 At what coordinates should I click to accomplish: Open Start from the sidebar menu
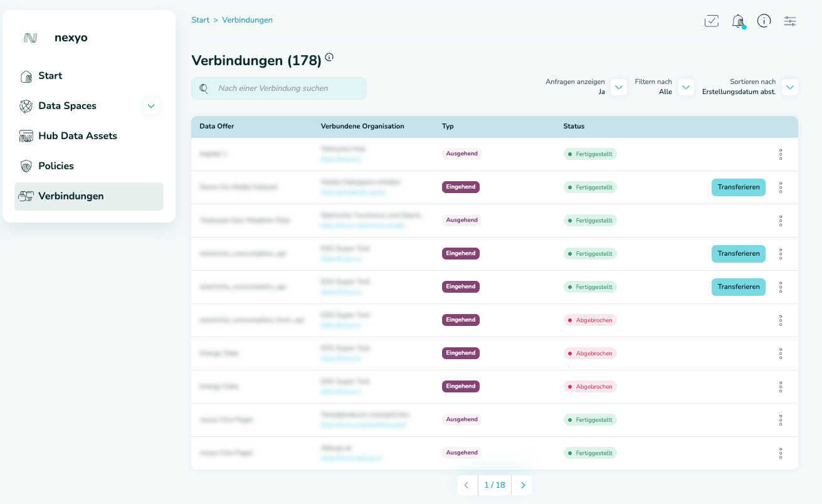51,75
